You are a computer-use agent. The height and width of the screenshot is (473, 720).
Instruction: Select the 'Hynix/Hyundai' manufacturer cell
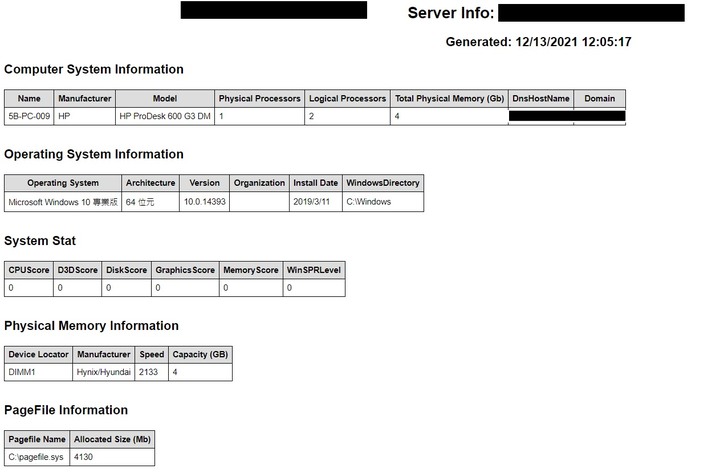pyautogui.click(x=104, y=372)
